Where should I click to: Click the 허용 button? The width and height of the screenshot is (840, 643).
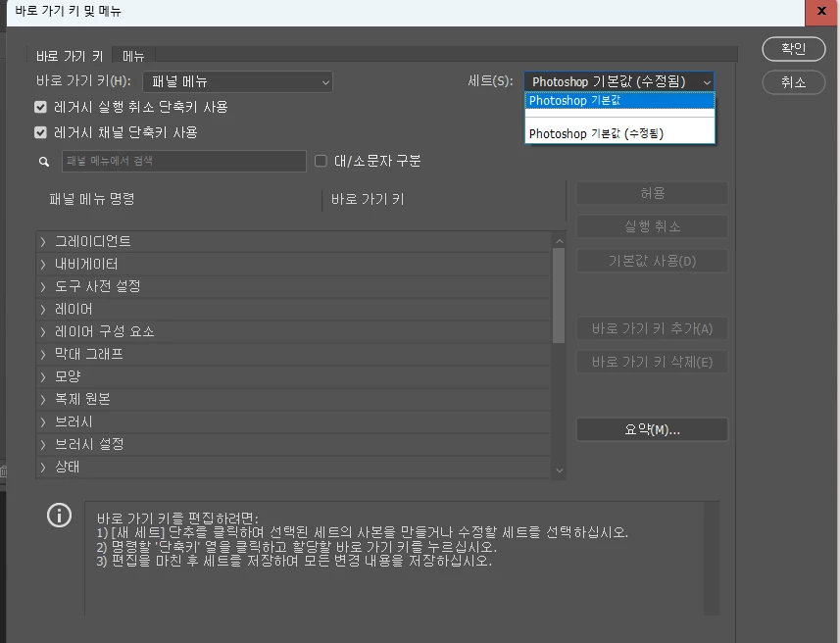click(x=652, y=193)
